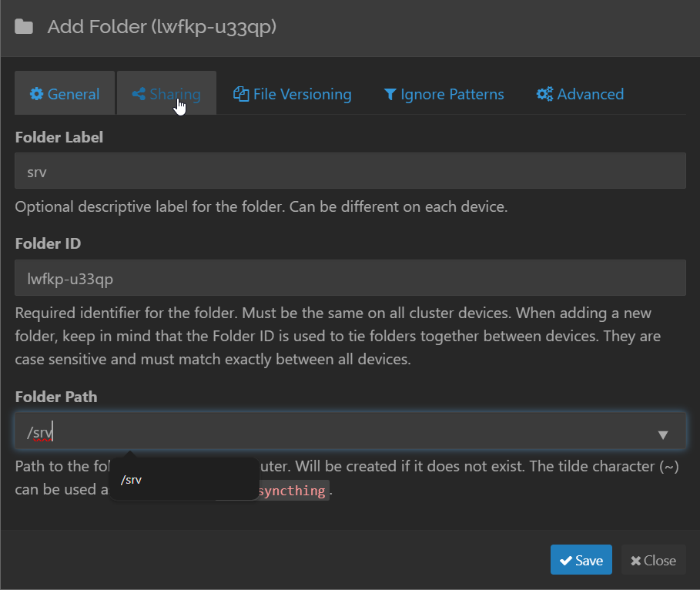Expand the Folder Path dropdown arrow

[663, 435]
